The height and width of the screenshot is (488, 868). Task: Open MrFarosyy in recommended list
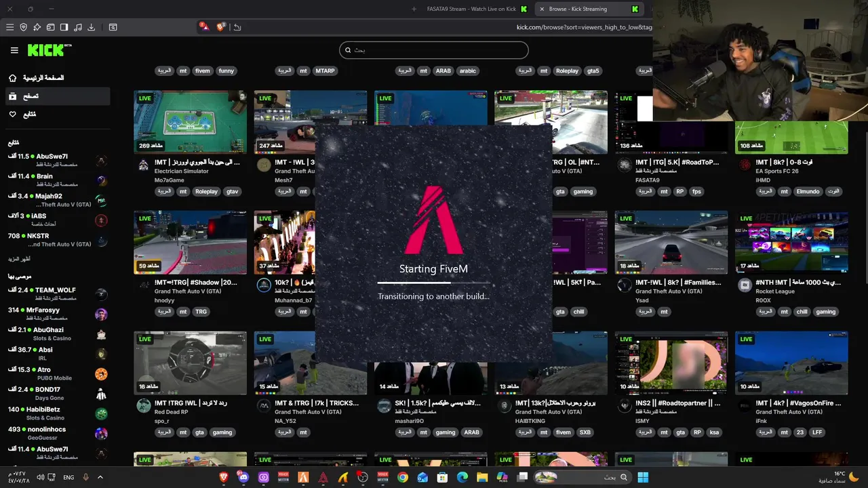(58, 314)
